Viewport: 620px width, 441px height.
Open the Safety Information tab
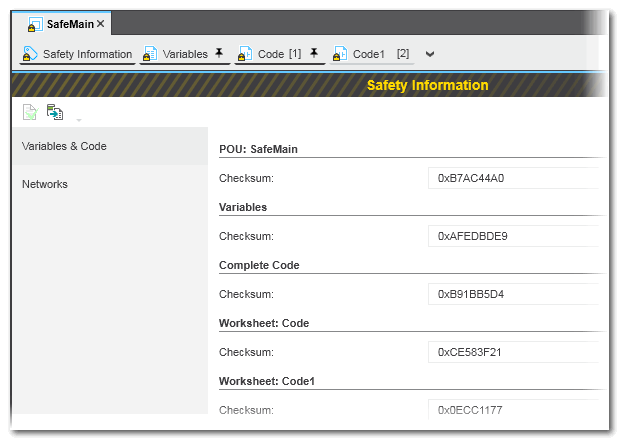pos(87,54)
